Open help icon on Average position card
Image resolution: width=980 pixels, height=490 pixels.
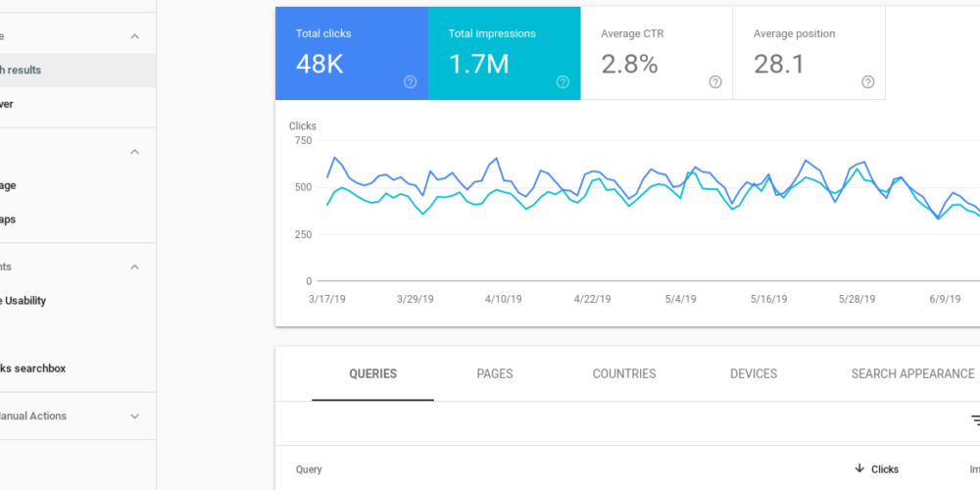point(867,82)
